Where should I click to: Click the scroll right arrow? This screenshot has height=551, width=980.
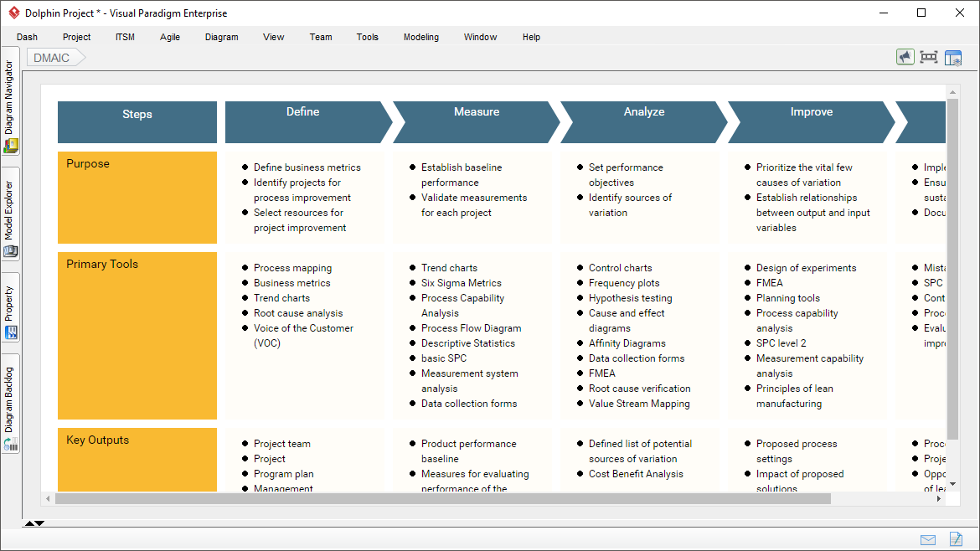pyautogui.click(x=939, y=498)
